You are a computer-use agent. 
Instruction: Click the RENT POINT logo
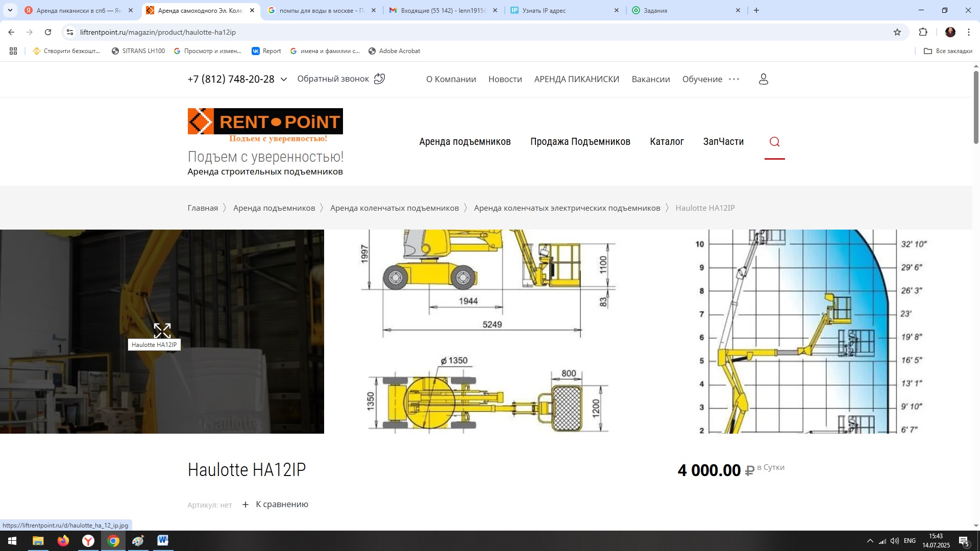(x=265, y=125)
